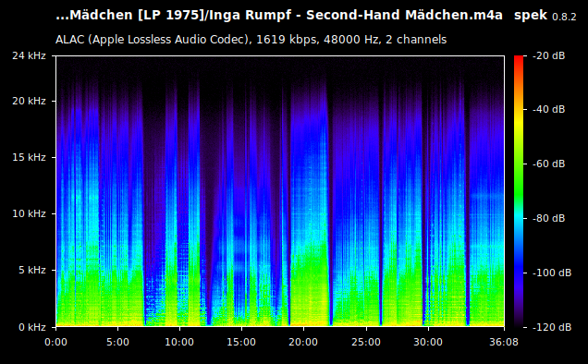Click the -40 dB scale label
The image size is (588, 364).
548,109
